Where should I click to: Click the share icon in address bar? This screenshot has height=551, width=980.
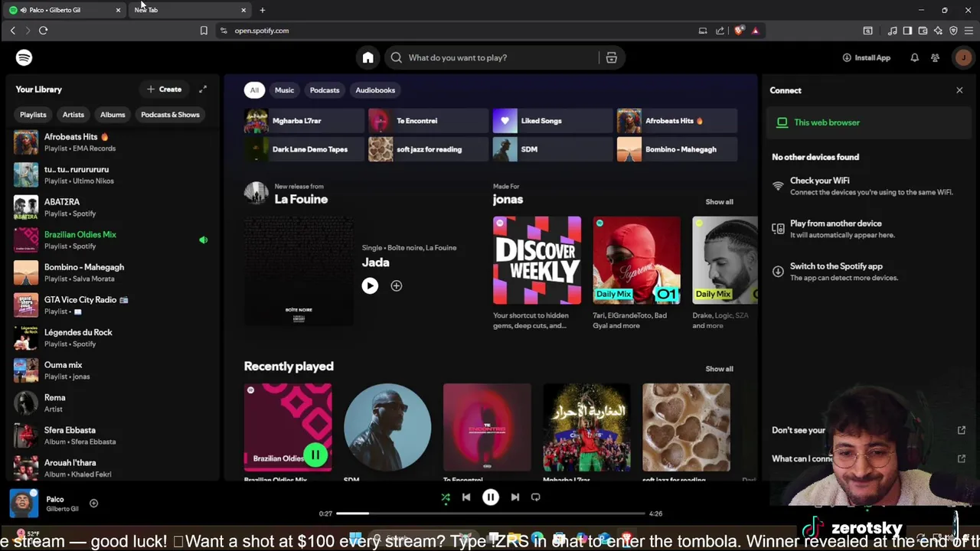[720, 31]
